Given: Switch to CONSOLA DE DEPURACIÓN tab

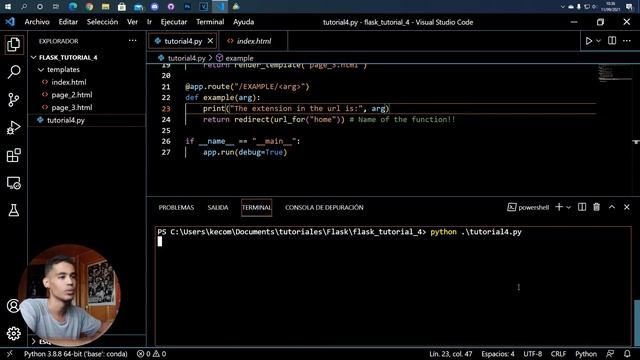Looking at the screenshot, I should coord(324,207).
